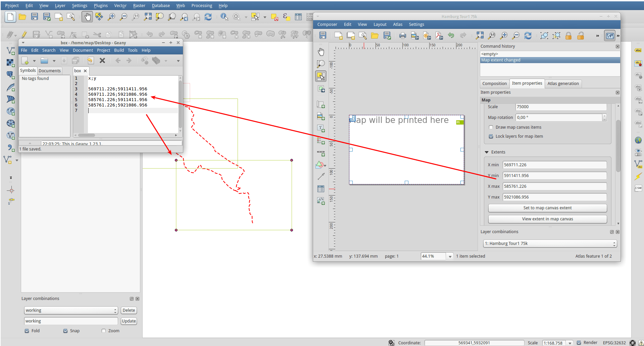Switch to the Atlas generation tab
Viewport: 644px width, 346px height.
tap(563, 83)
